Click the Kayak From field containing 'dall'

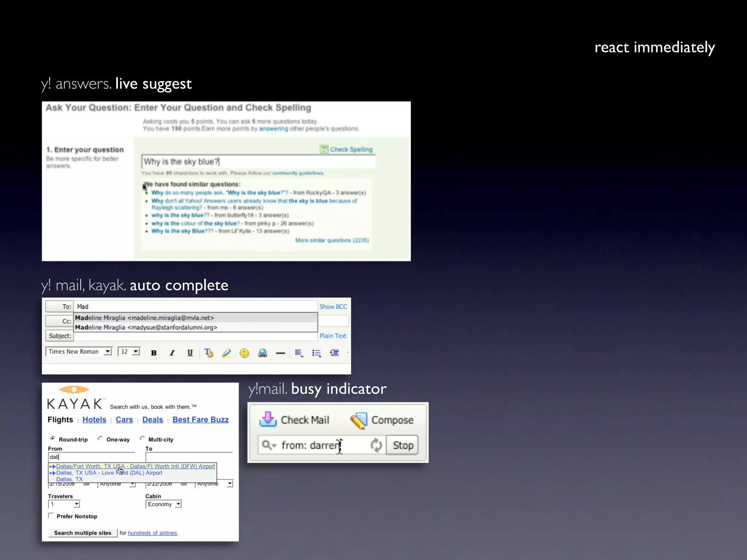click(x=92, y=457)
